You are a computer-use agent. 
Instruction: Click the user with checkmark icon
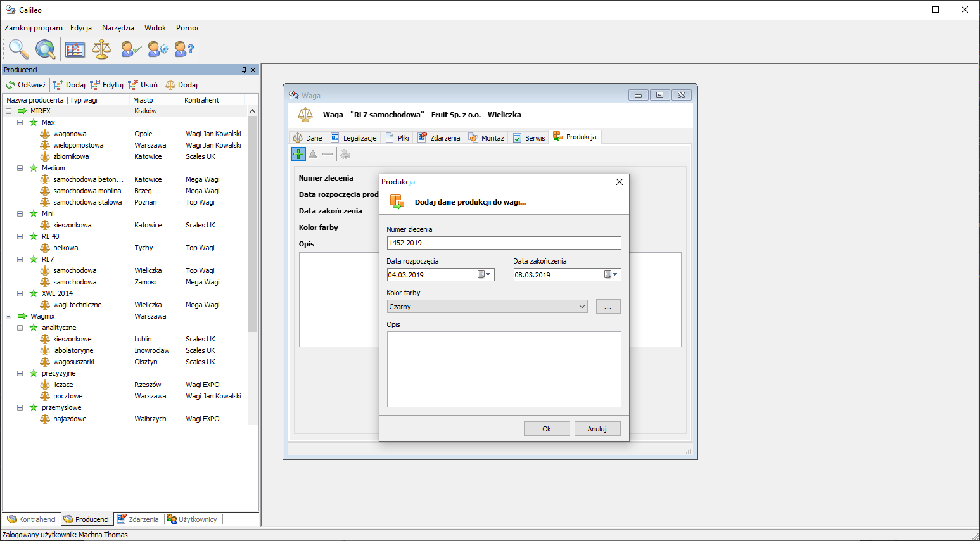[131, 49]
